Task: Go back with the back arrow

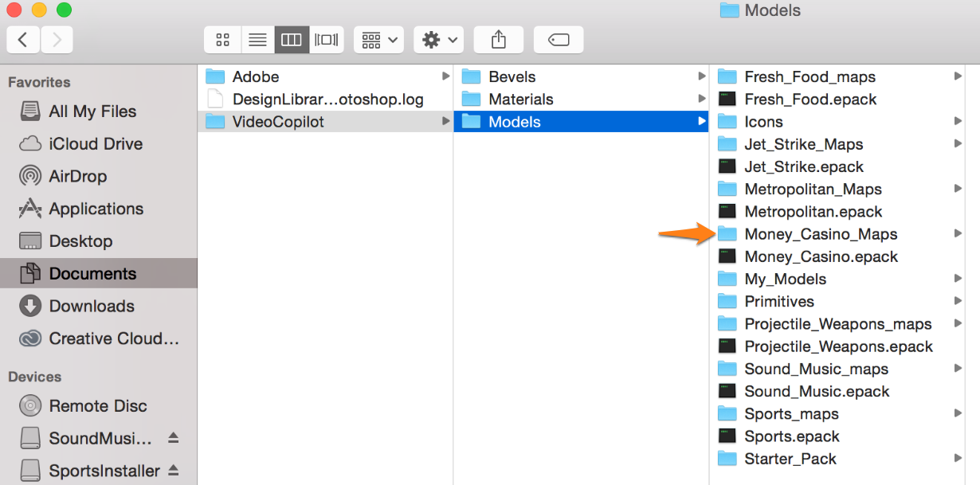Action: [x=23, y=40]
